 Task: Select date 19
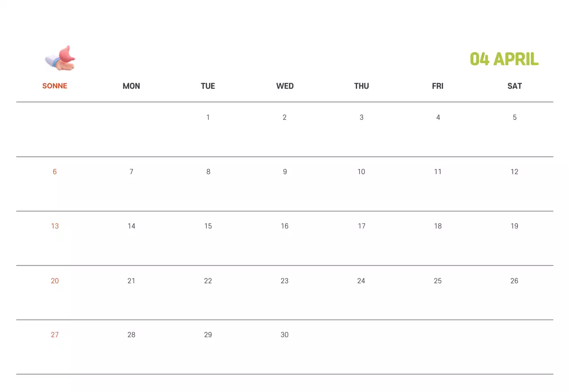click(x=514, y=226)
